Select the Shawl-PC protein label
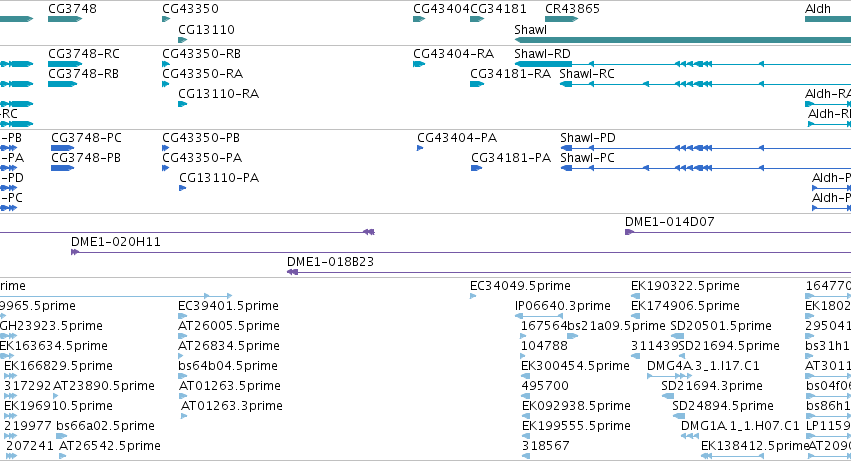851x461 pixels. click(x=587, y=158)
